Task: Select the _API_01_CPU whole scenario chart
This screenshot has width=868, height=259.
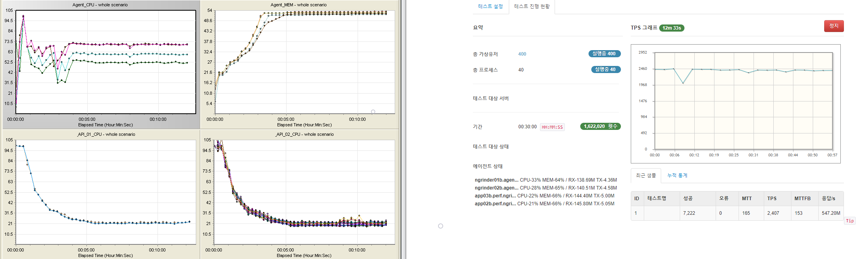Action: coord(105,192)
